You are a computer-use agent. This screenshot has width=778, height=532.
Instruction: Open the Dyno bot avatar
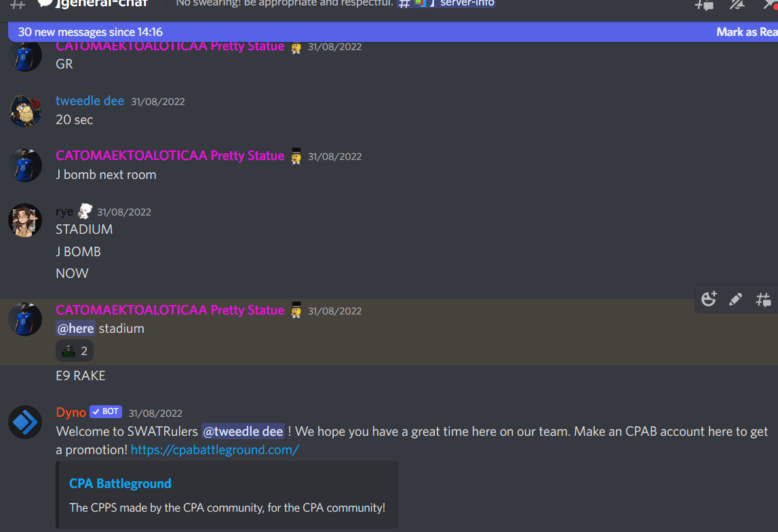pyautogui.click(x=25, y=422)
